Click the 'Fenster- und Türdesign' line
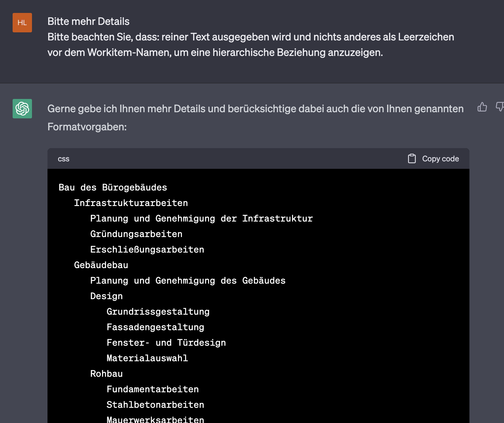The image size is (504, 423). point(166,343)
